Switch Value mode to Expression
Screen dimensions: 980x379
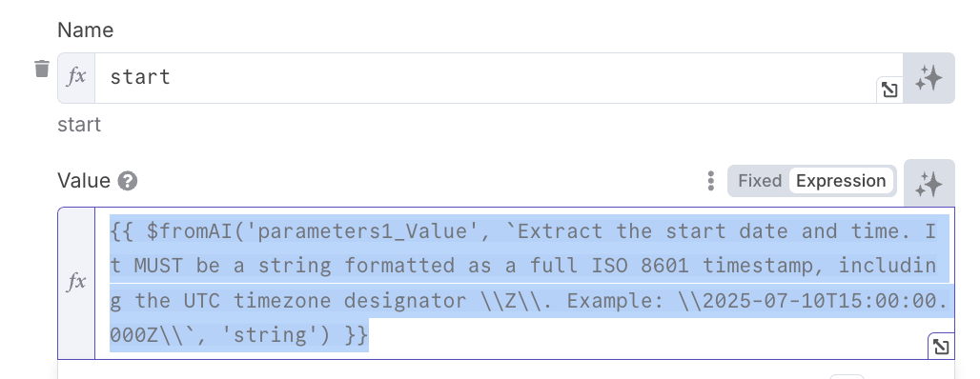(x=841, y=181)
